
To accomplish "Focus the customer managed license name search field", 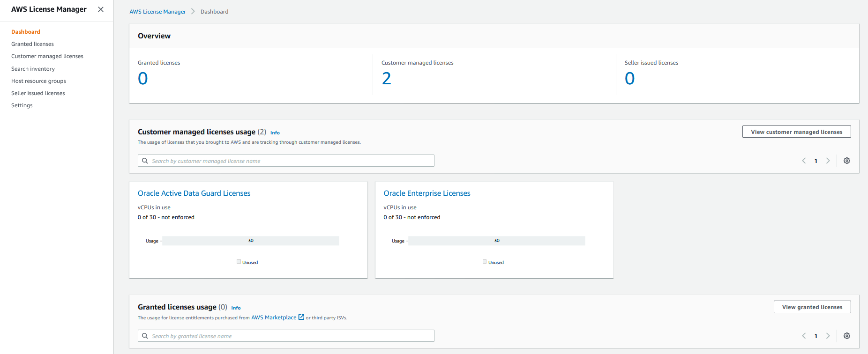I will (286, 161).
